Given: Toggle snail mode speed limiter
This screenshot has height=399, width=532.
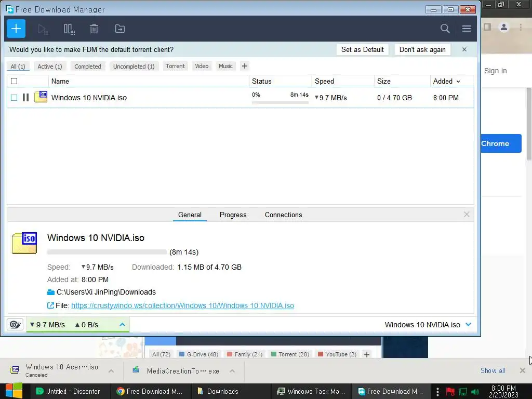Looking at the screenshot, I should 15,325.
